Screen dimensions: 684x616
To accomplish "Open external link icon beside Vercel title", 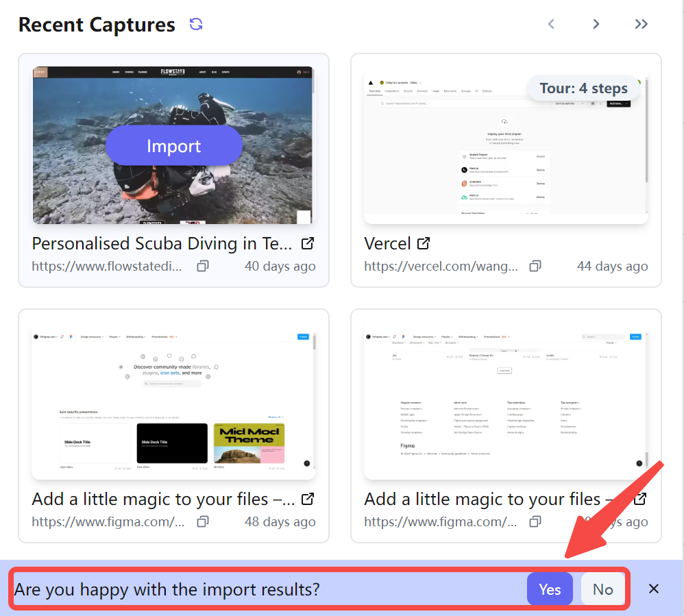I will [424, 243].
